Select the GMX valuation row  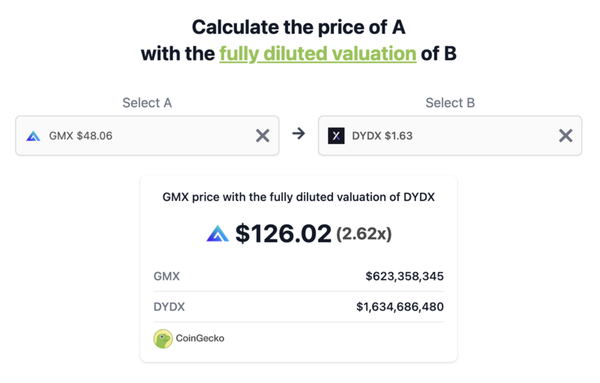(x=298, y=276)
